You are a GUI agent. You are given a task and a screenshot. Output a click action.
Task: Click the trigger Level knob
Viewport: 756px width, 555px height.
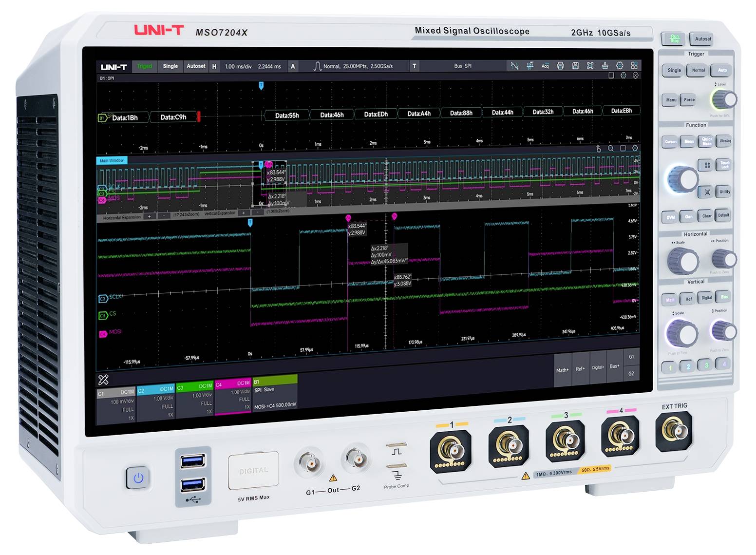point(724,100)
